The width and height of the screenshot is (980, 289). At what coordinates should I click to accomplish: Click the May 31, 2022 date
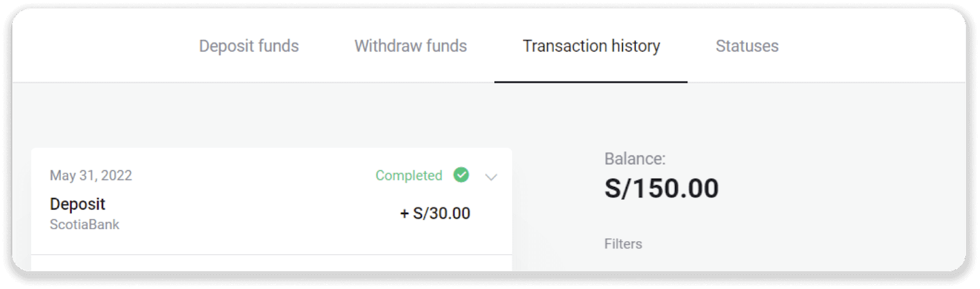tap(91, 176)
